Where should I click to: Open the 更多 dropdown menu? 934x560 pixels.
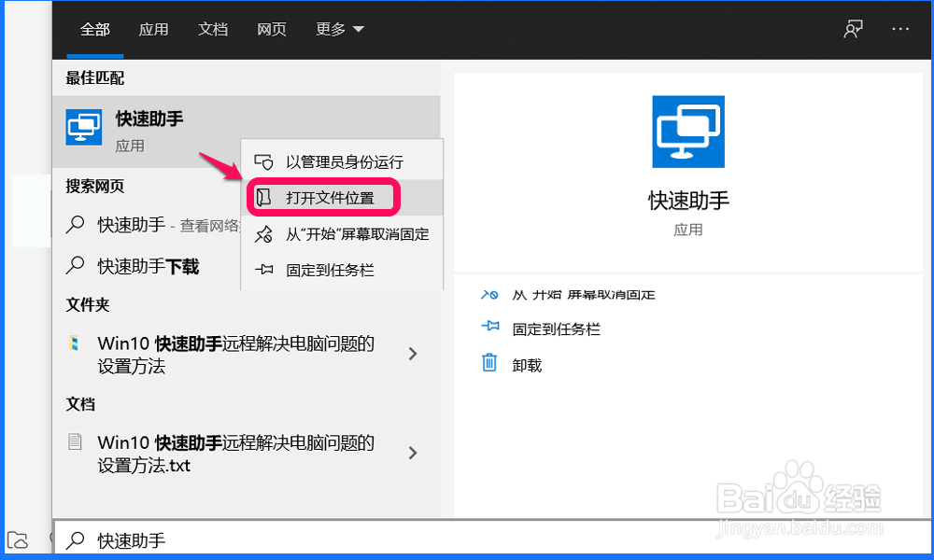point(339,29)
